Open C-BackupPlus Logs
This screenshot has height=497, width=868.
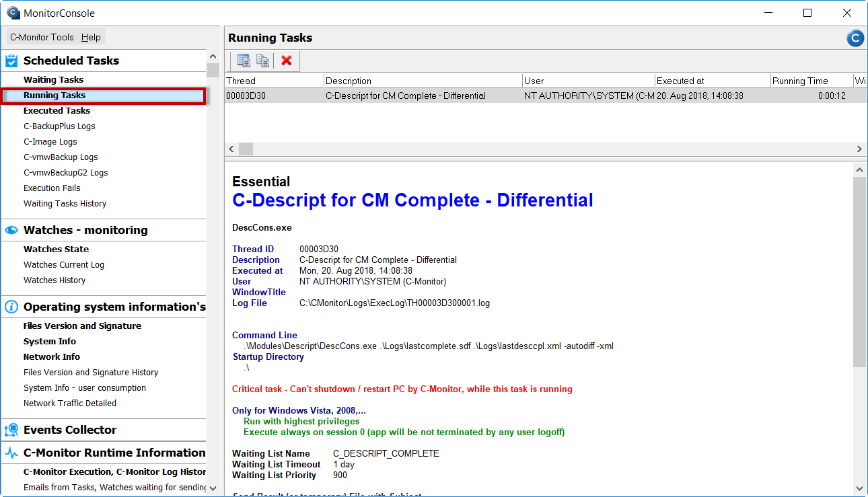(59, 126)
